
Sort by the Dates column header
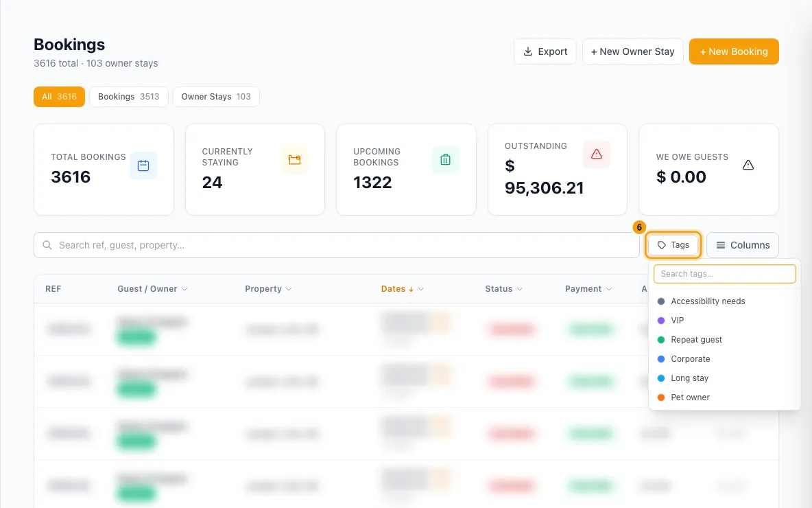(x=397, y=289)
